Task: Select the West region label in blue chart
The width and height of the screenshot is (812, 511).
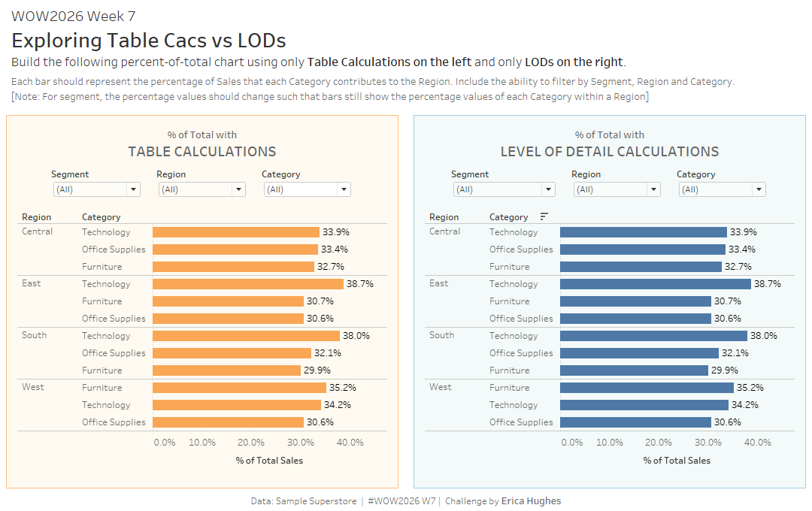Action: 441,387
